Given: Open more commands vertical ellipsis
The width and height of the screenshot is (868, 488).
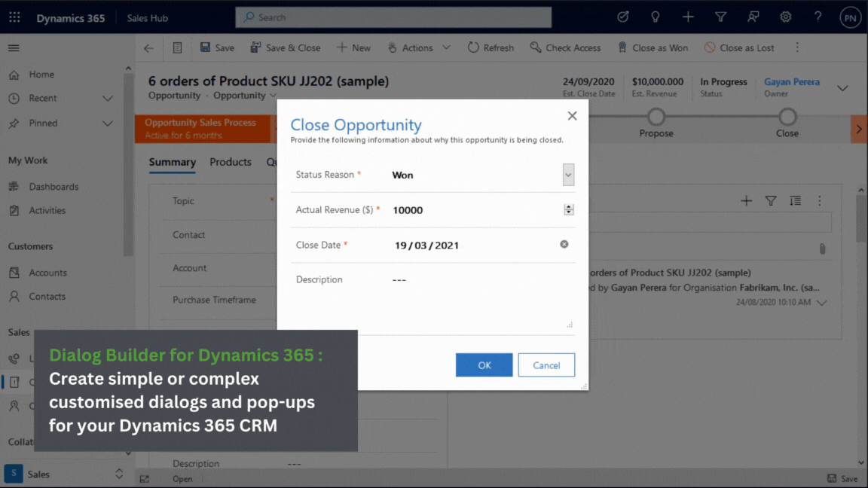Looking at the screenshot, I should click(x=797, y=48).
